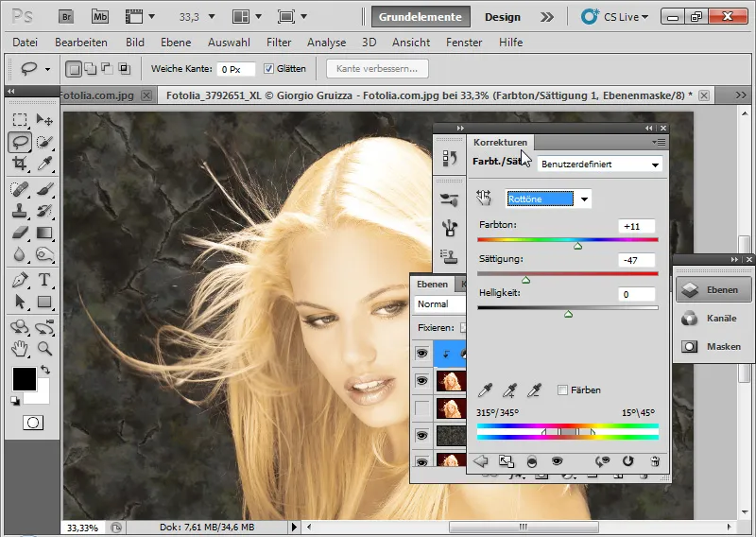Viewport: 756px width, 537px height.
Task: Open the Filter menu
Action: tap(279, 43)
